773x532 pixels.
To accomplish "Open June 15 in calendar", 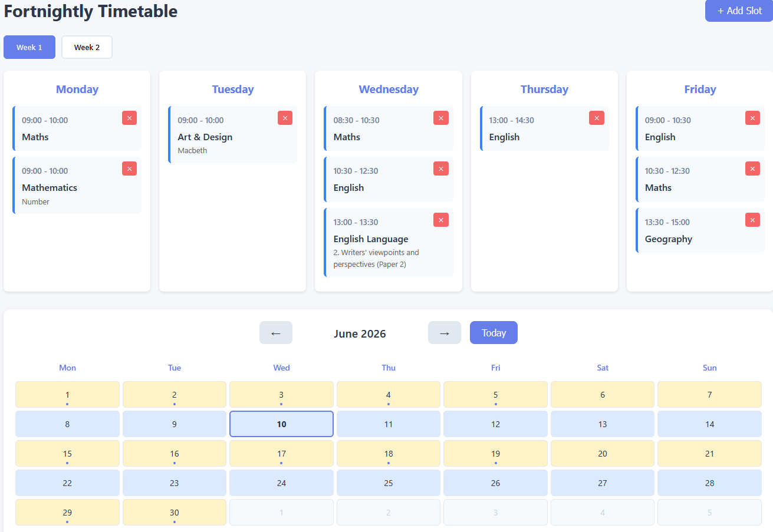I will coord(67,454).
